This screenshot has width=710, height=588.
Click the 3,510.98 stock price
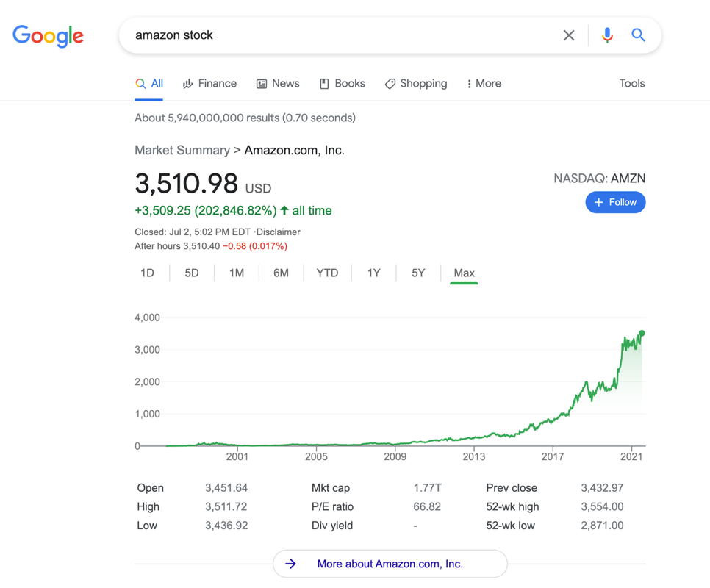coord(187,183)
